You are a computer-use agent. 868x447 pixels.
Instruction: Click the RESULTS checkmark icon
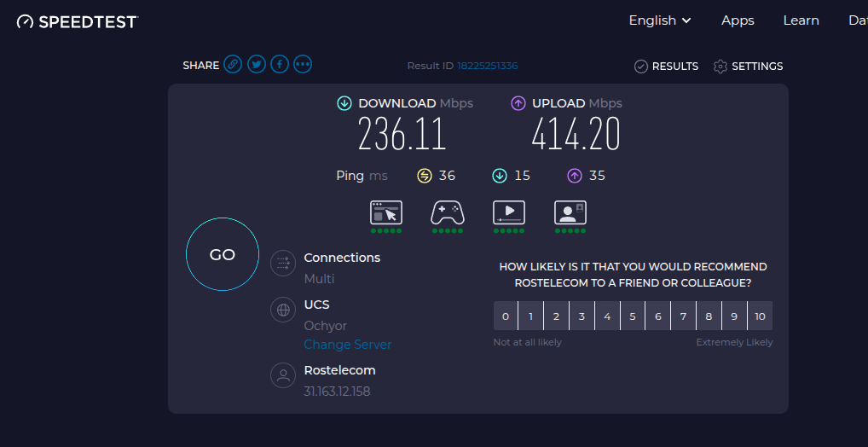click(641, 67)
